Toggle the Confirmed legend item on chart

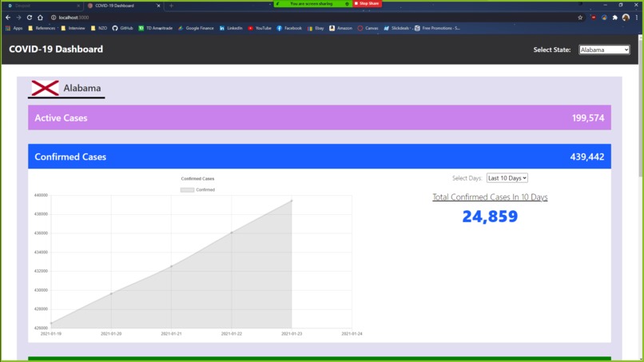point(197,190)
